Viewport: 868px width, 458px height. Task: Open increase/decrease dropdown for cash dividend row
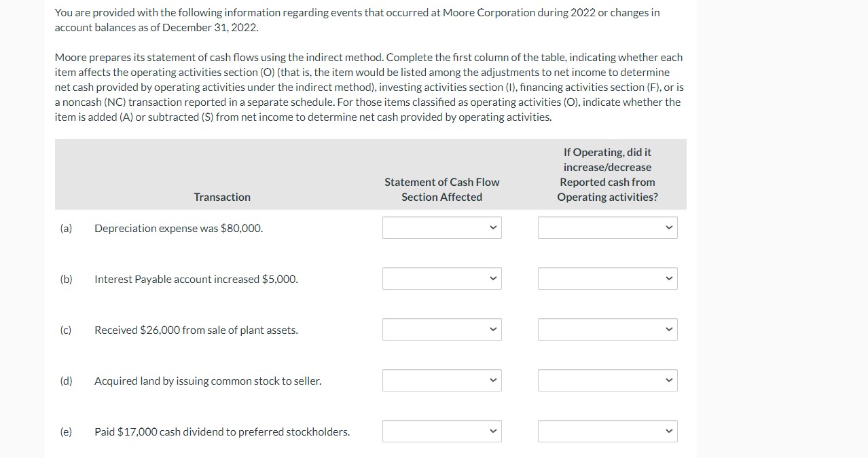click(x=608, y=432)
